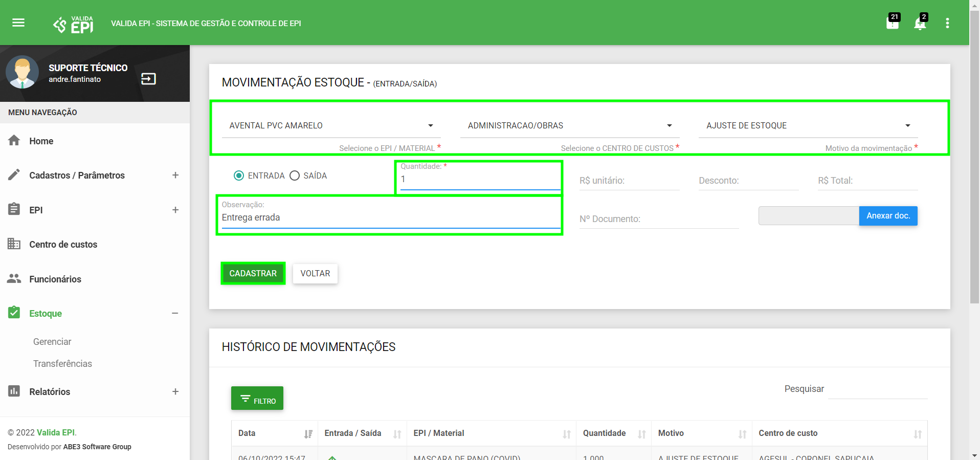Open the hamburger navigation menu
The image size is (980, 460).
[18, 23]
